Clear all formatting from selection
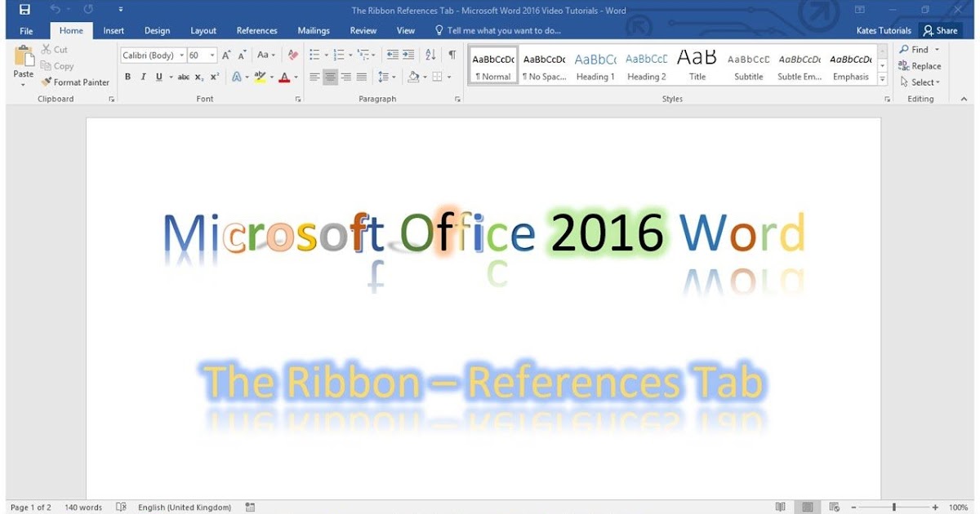980x514 pixels. click(x=293, y=55)
